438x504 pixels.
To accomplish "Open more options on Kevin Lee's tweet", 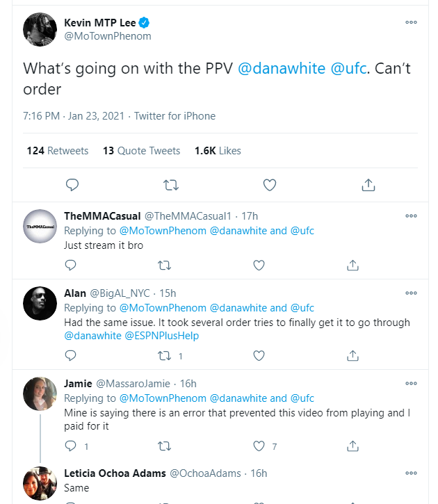I will pos(411,22).
